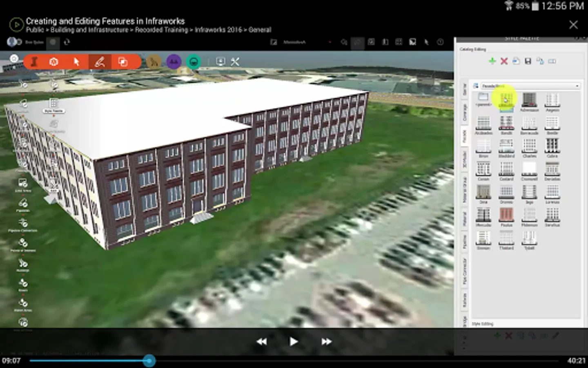Switch to the Barrier tab
The width and height of the screenshot is (588, 368).
(x=464, y=89)
